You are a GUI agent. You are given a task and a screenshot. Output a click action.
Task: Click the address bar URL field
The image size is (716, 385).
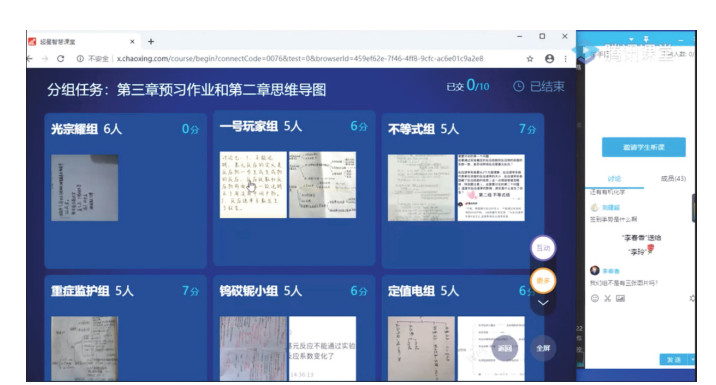pos(300,58)
